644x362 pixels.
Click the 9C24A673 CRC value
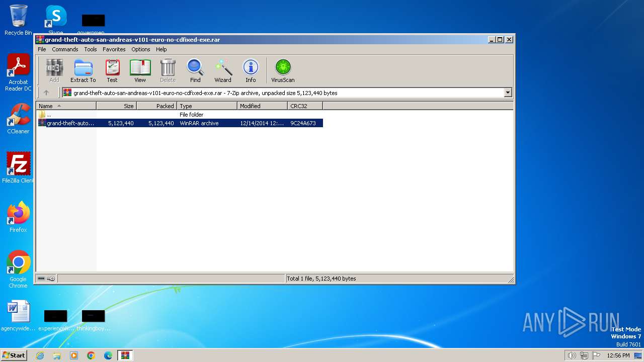[x=303, y=123]
